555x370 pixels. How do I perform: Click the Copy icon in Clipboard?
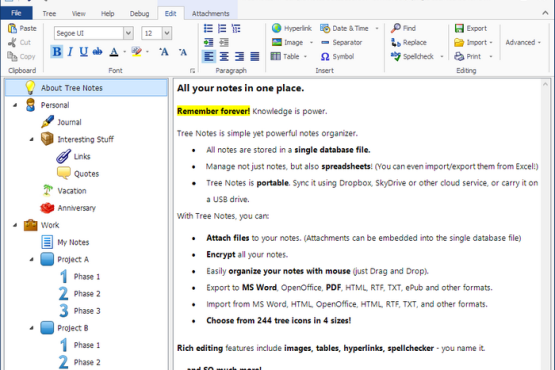tap(12, 56)
